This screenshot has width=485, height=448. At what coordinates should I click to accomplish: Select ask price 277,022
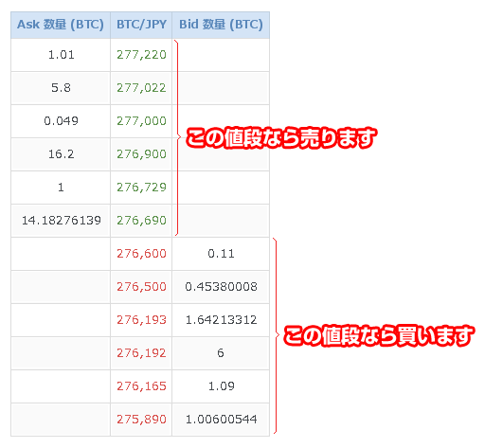141,88
